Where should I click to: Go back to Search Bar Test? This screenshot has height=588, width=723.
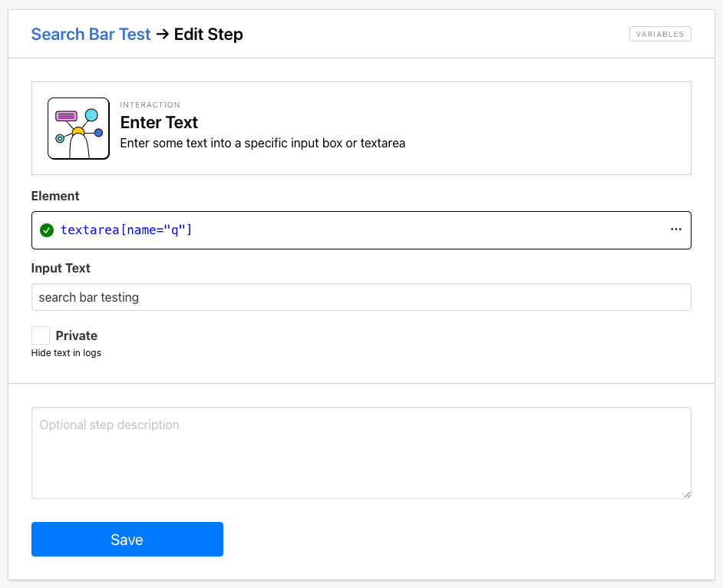pos(91,34)
